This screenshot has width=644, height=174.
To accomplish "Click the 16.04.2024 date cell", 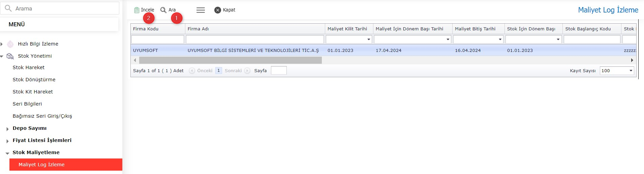I will 479,51.
